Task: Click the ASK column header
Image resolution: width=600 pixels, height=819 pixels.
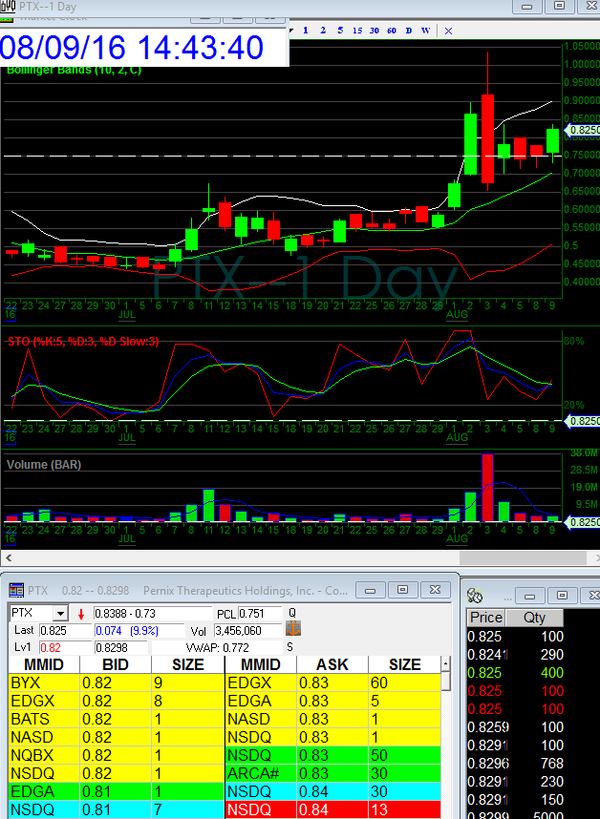Action: point(332,664)
